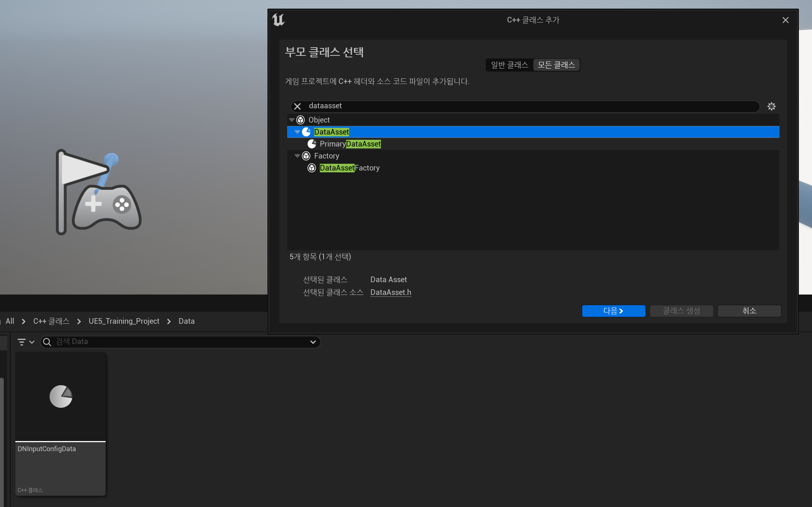
Task: Open the DataAsset.h source link
Action: pos(390,292)
